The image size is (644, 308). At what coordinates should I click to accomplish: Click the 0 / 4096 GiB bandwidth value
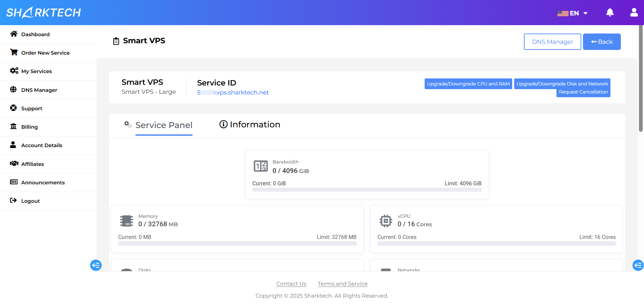[290, 171]
